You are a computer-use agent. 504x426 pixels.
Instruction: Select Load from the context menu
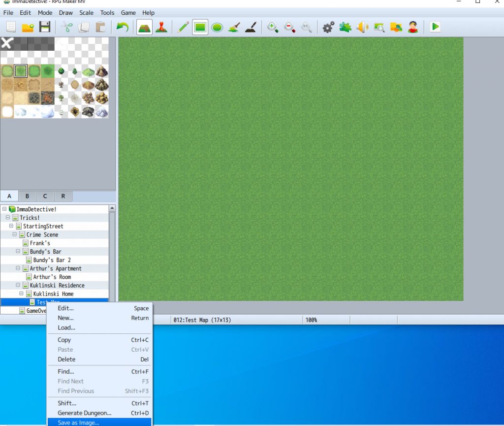point(65,328)
